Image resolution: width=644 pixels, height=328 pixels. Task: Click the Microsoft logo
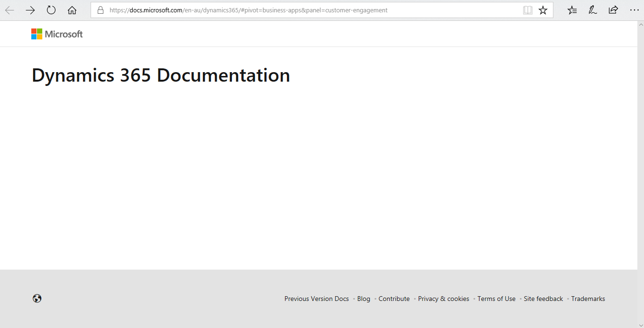tap(57, 34)
